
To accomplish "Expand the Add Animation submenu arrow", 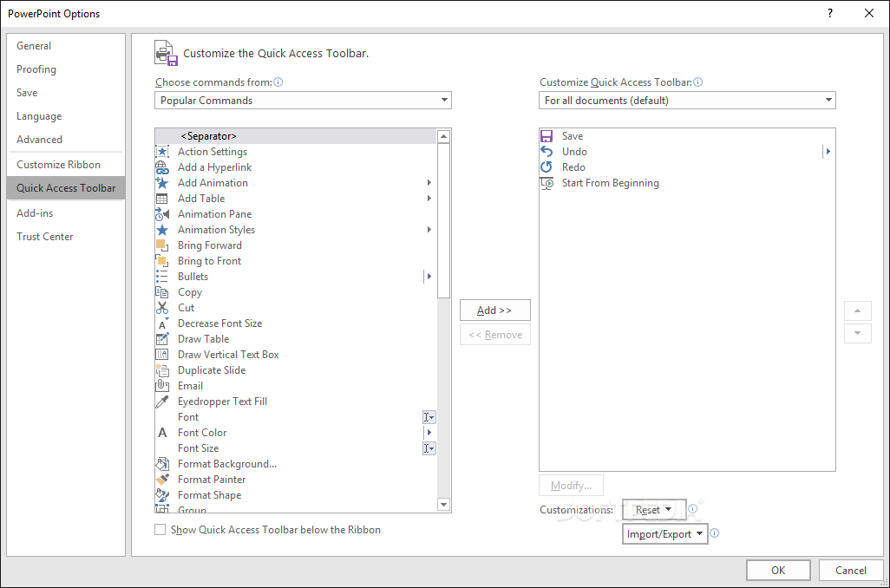I will coord(429,183).
